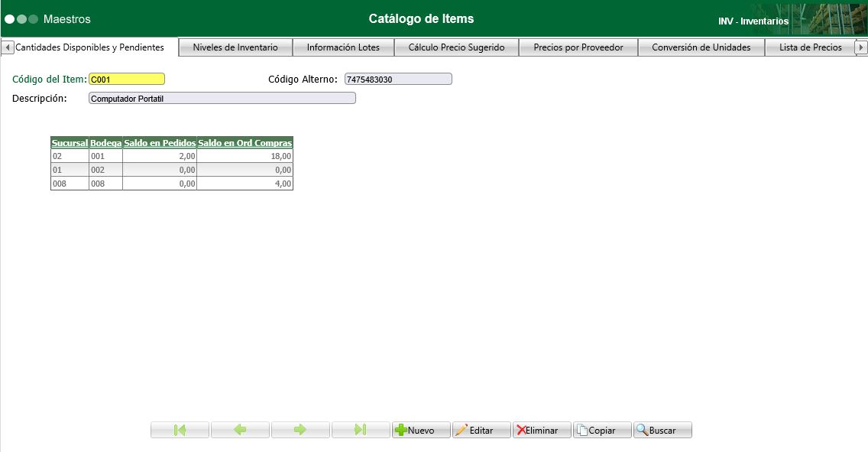Open search using the Buscar magnifier icon
Viewport: 868px width, 452px height.
click(644, 429)
